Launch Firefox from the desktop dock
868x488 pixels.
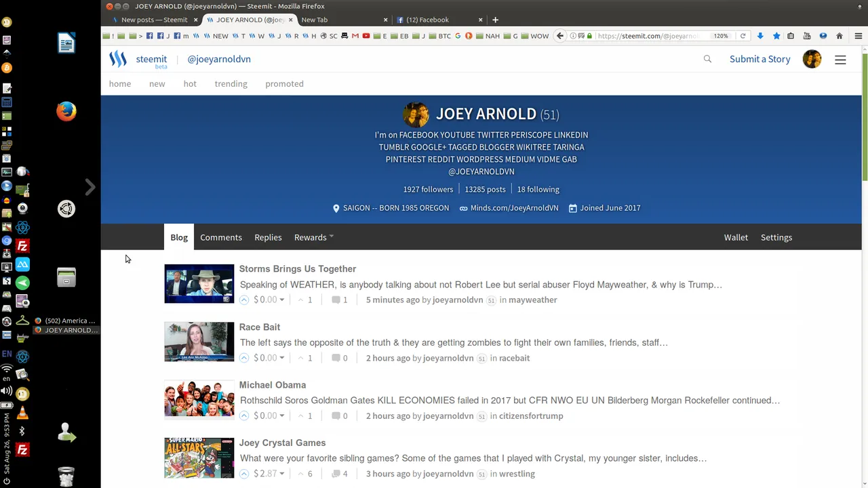click(66, 111)
